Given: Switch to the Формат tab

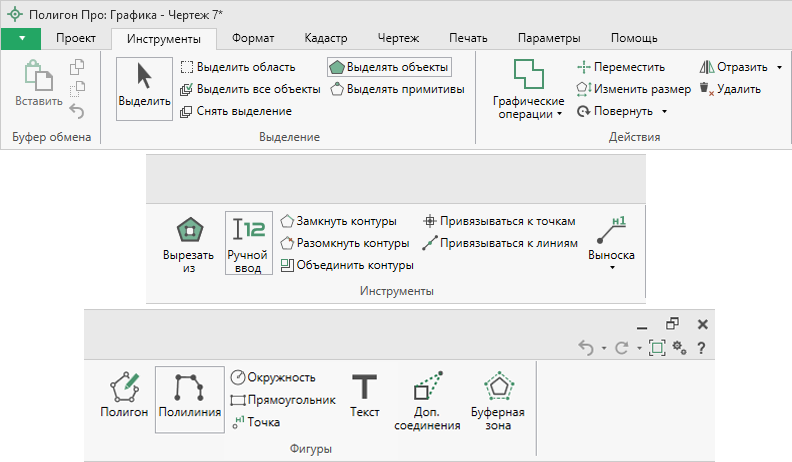Looking at the screenshot, I should click(253, 39).
